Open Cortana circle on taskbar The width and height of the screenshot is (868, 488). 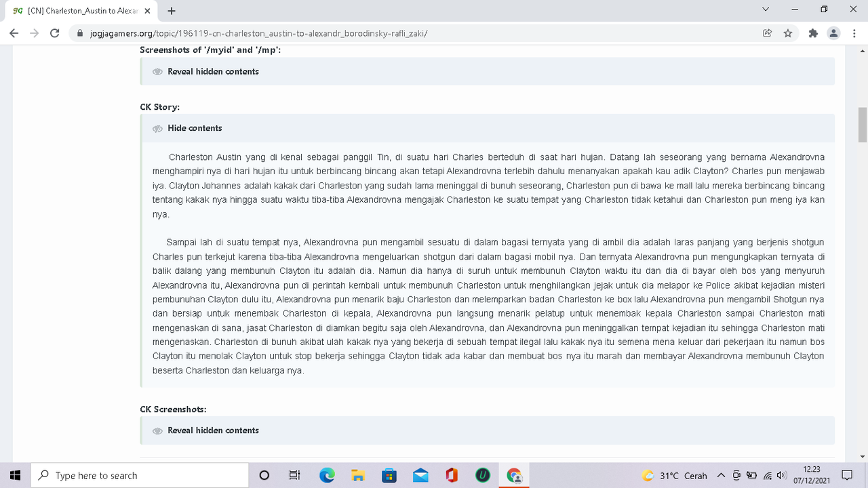coord(264,475)
